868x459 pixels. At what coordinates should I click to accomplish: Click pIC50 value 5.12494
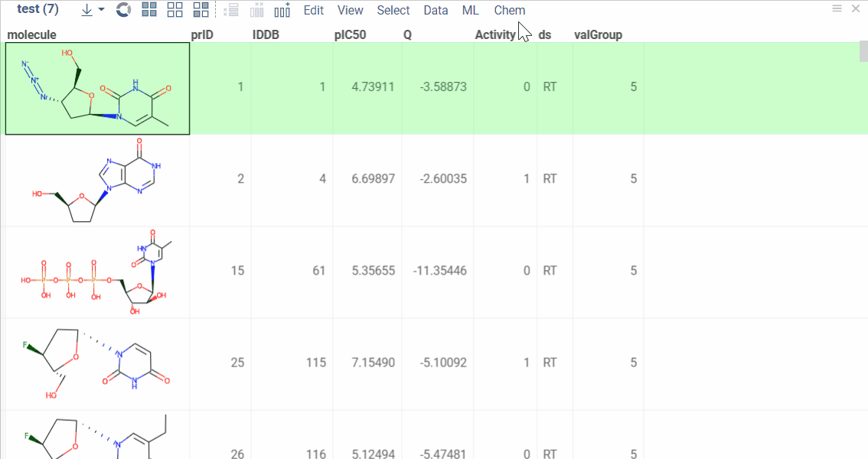[373, 454]
